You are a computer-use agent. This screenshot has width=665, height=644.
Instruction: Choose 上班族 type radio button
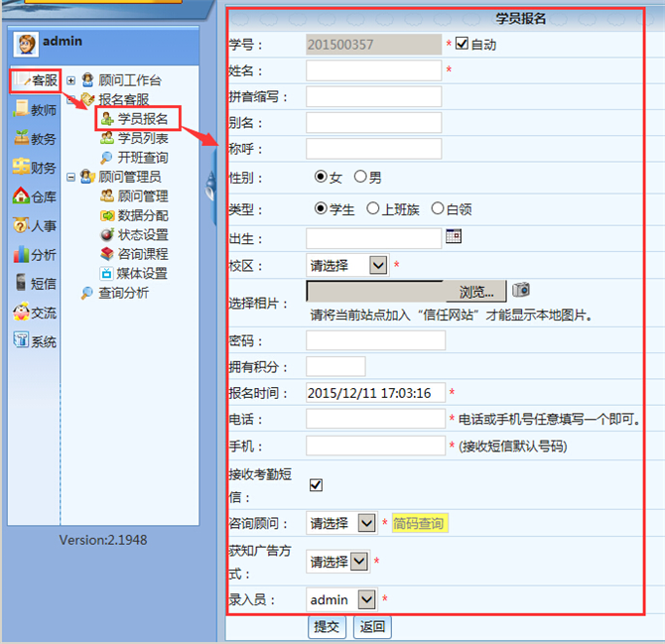coord(373,208)
